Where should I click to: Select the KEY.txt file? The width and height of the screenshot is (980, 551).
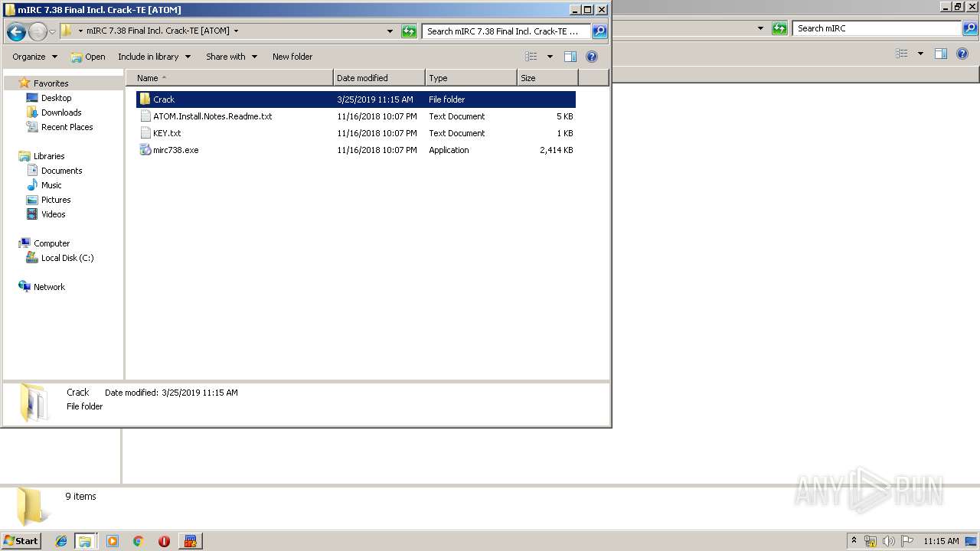coord(356,133)
